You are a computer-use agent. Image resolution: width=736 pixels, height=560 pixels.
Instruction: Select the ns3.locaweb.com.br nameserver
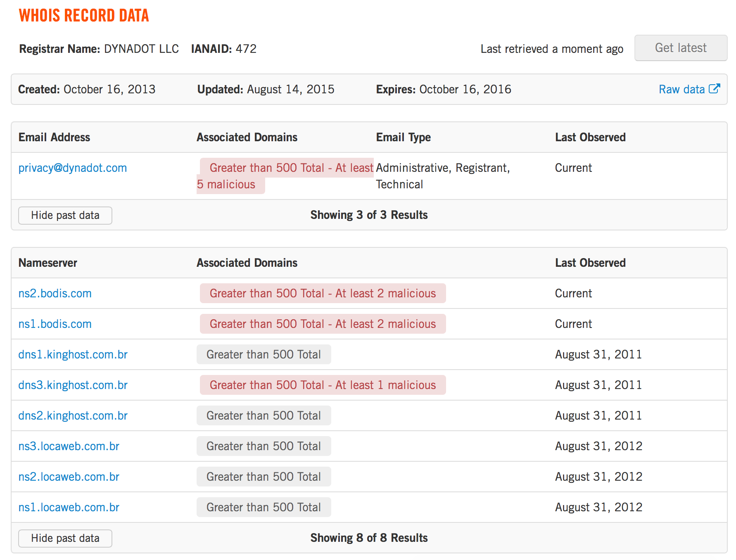[69, 446]
